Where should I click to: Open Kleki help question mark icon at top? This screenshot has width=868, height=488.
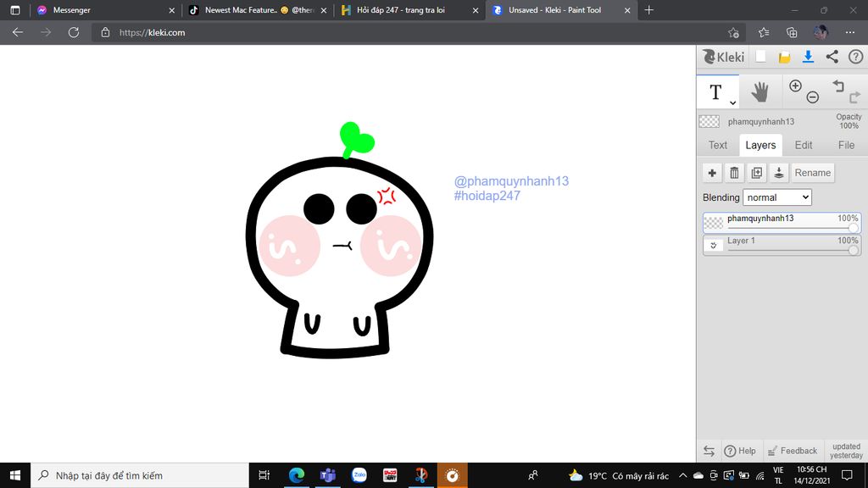(x=856, y=57)
